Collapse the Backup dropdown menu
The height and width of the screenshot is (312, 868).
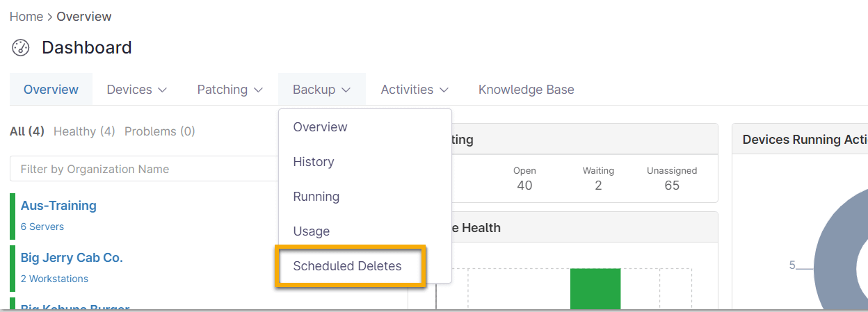tap(321, 90)
